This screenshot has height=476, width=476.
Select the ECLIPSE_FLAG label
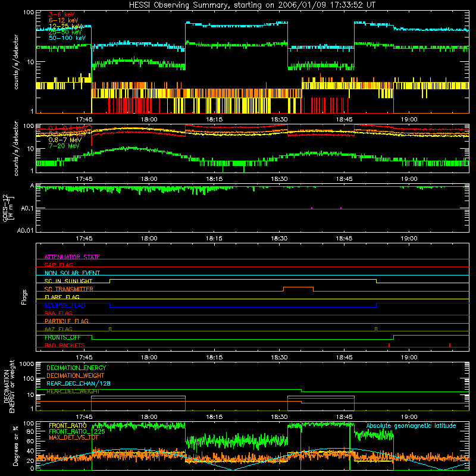coord(65,305)
